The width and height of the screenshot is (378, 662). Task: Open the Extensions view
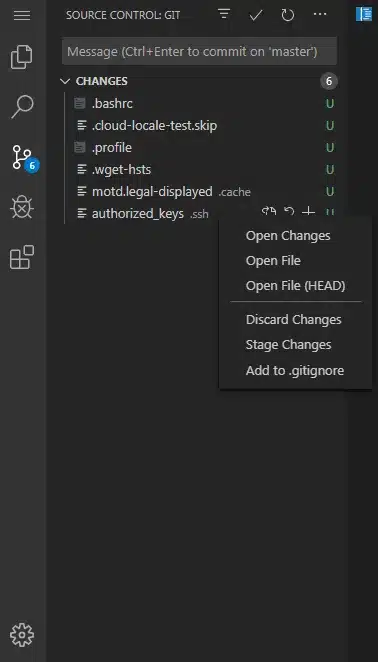[x=22, y=257]
